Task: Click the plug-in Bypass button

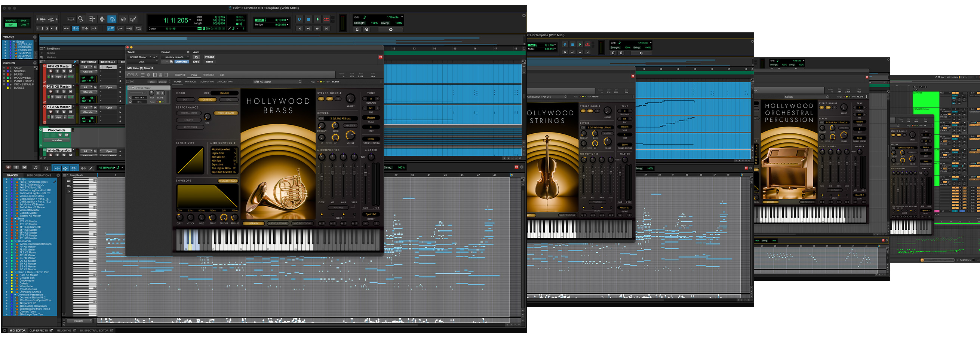Action: pyautogui.click(x=209, y=57)
